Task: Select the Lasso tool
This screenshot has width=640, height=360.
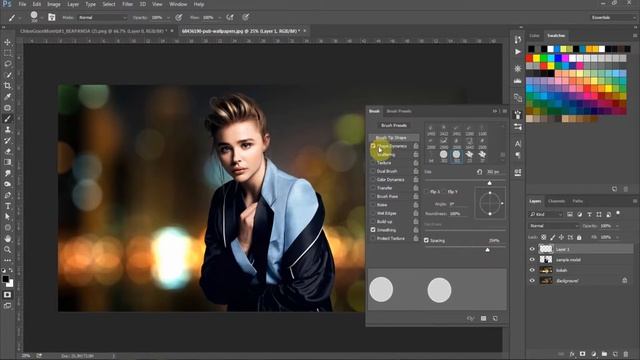Action: pos(7,64)
